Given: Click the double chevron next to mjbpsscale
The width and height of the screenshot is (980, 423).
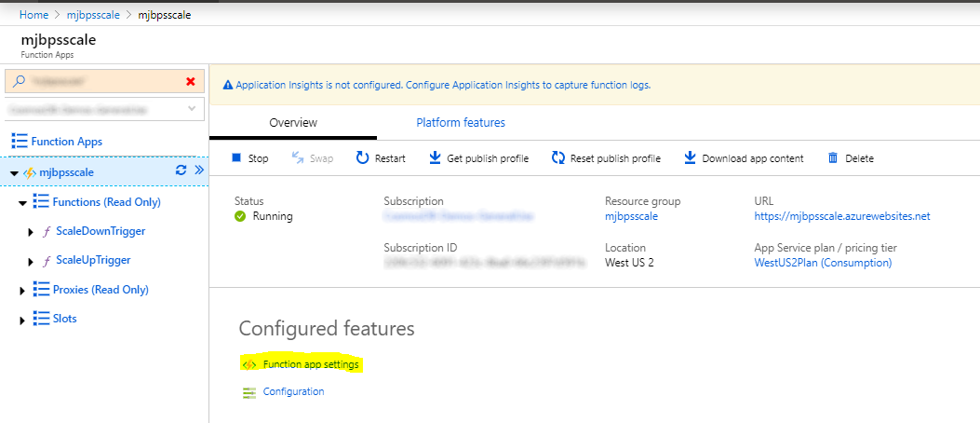Looking at the screenshot, I should (199, 171).
